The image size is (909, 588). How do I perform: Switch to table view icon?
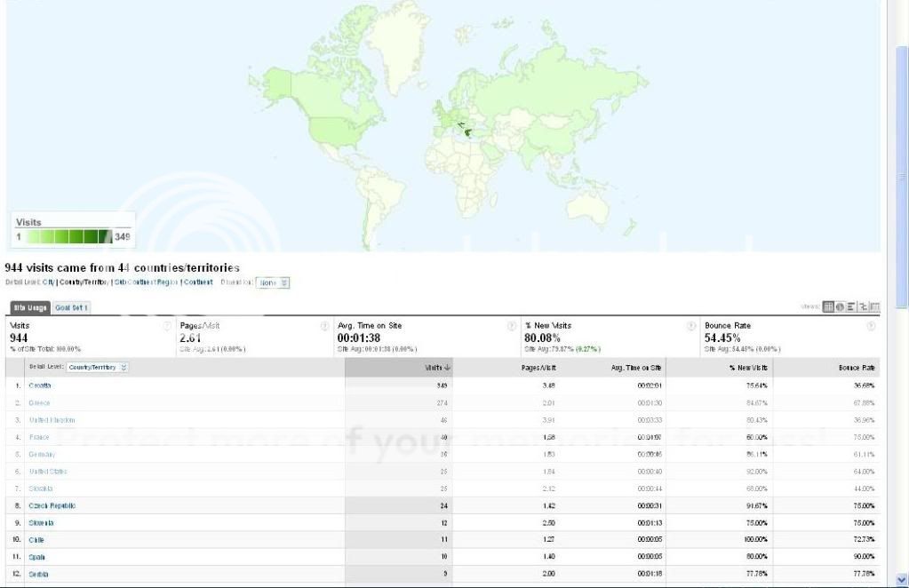[x=828, y=306]
